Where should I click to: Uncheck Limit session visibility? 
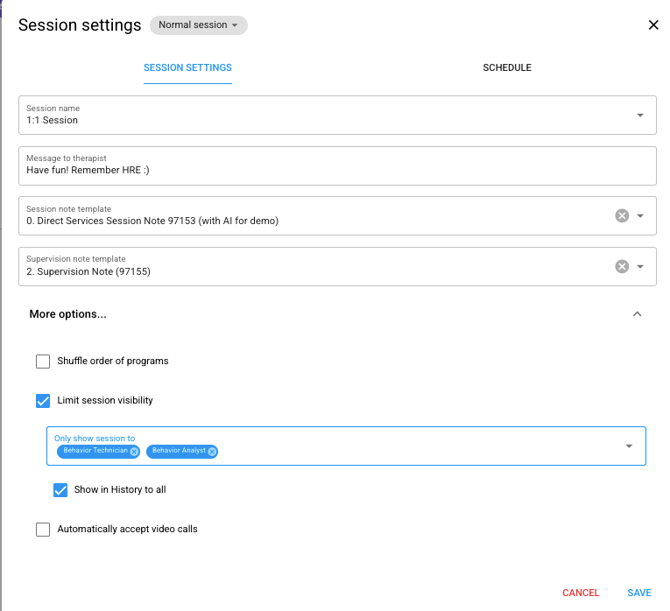[43, 401]
